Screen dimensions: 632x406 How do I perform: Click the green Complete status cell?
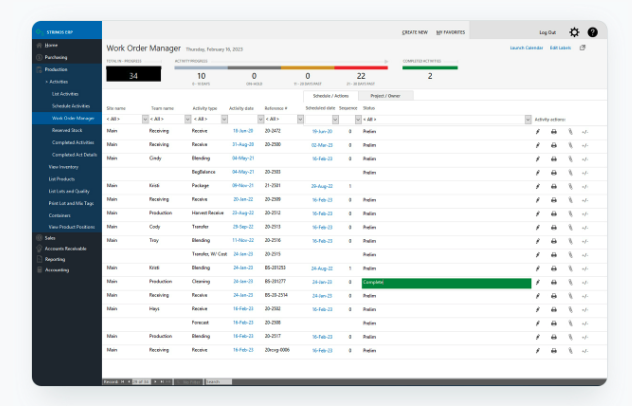pyautogui.click(x=446, y=283)
